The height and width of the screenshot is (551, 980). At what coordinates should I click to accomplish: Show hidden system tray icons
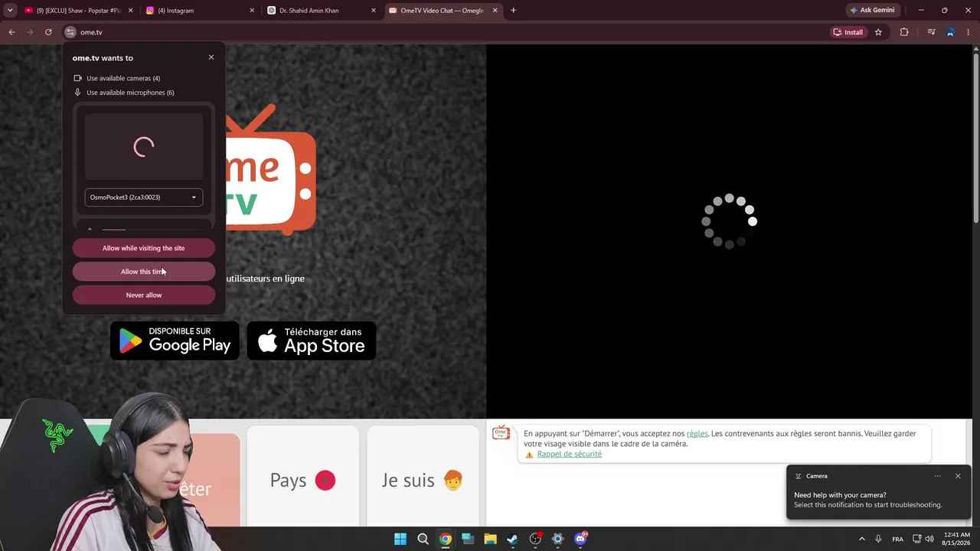861,539
